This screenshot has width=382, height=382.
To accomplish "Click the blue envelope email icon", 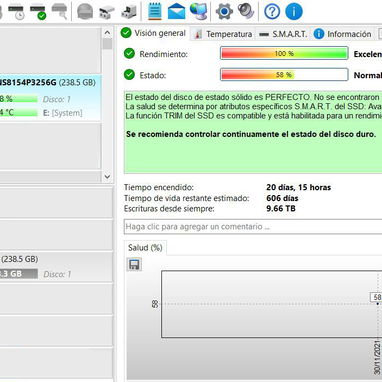I will click(176, 12).
